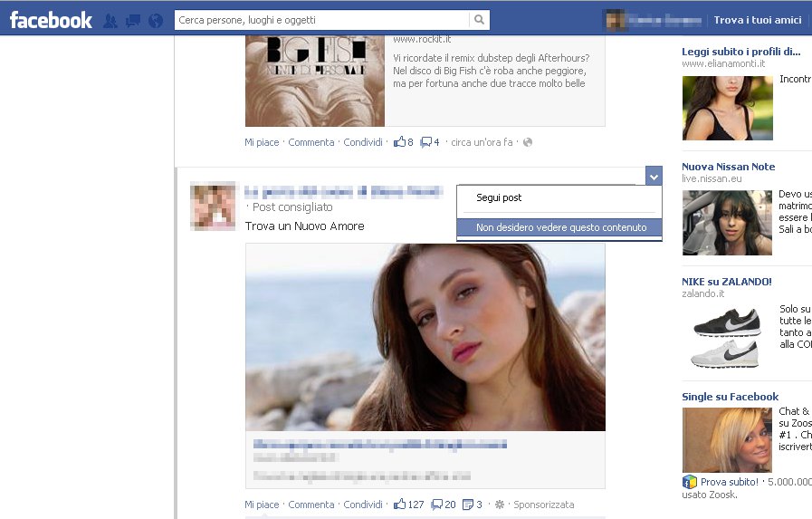
Task: Open Nuova Nissan Note ad title
Action: pyautogui.click(x=728, y=167)
